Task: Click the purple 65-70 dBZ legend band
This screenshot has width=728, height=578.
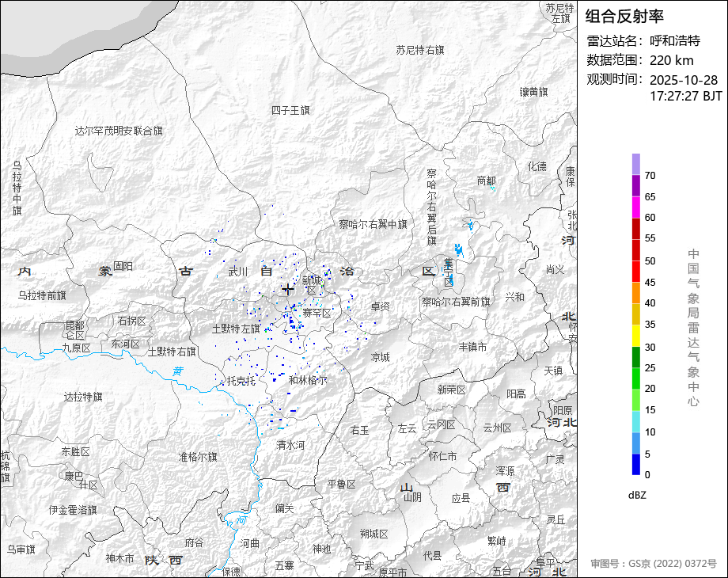Action: coord(636,185)
